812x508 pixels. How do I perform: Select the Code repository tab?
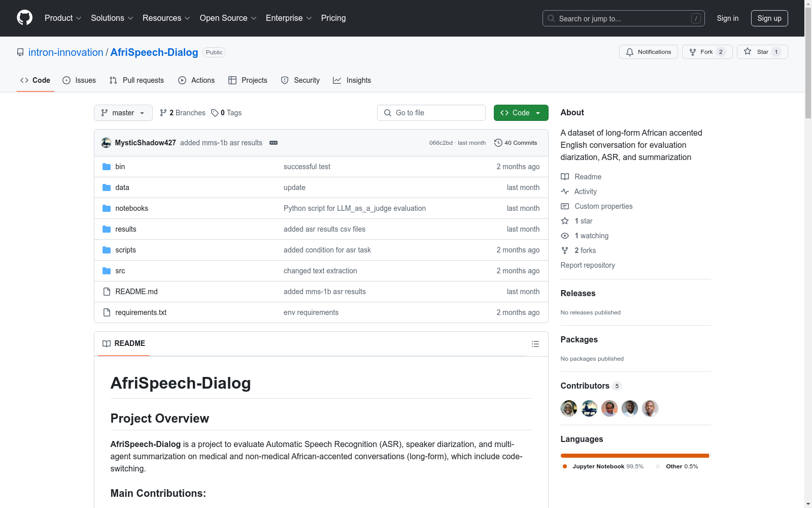tap(36, 80)
